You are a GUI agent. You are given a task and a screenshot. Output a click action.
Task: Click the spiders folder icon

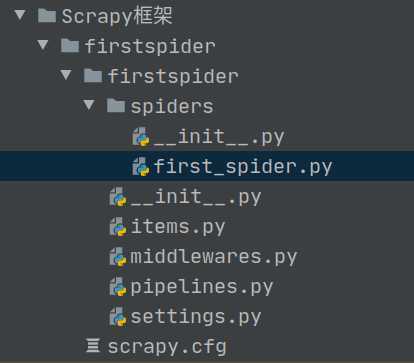click(x=115, y=105)
